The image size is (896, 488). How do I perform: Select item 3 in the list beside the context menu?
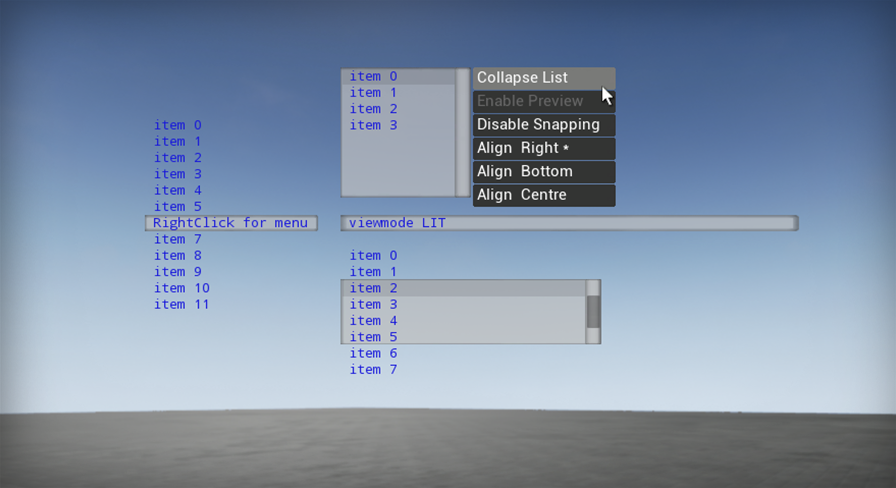(373, 125)
